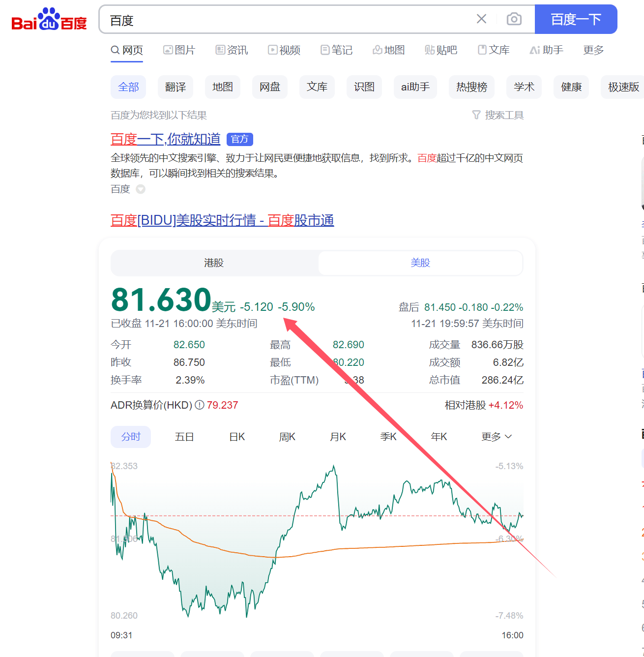
Task: Click the 昨收 value 86.750
Action: (x=189, y=362)
